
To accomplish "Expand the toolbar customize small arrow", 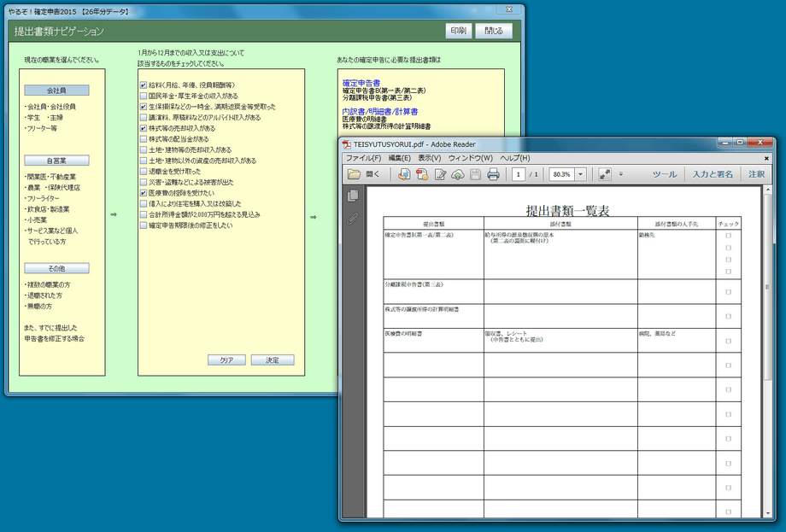I will (x=620, y=174).
